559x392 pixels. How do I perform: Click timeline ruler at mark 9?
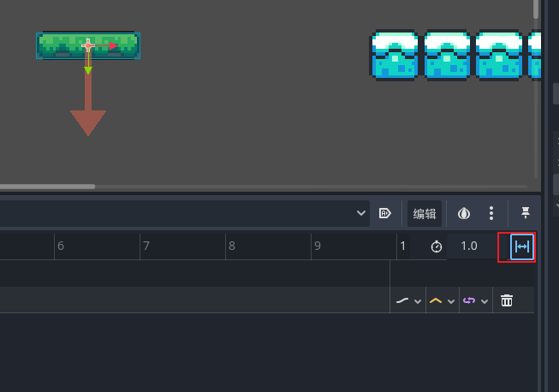(317, 246)
